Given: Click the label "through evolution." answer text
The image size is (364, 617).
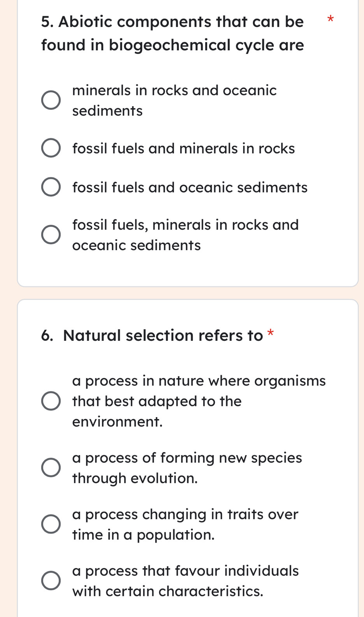Looking at the screenshot, I should [x=135, y=478].
